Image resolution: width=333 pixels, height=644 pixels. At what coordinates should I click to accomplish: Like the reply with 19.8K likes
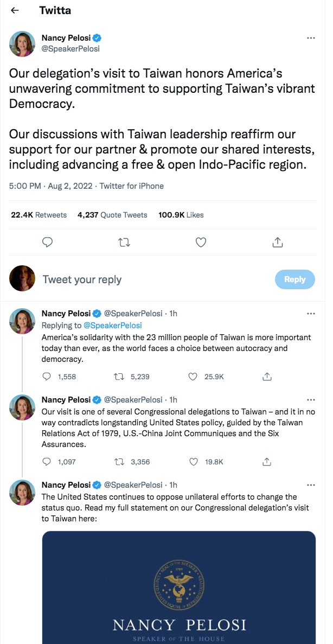(x=193, y=462)
